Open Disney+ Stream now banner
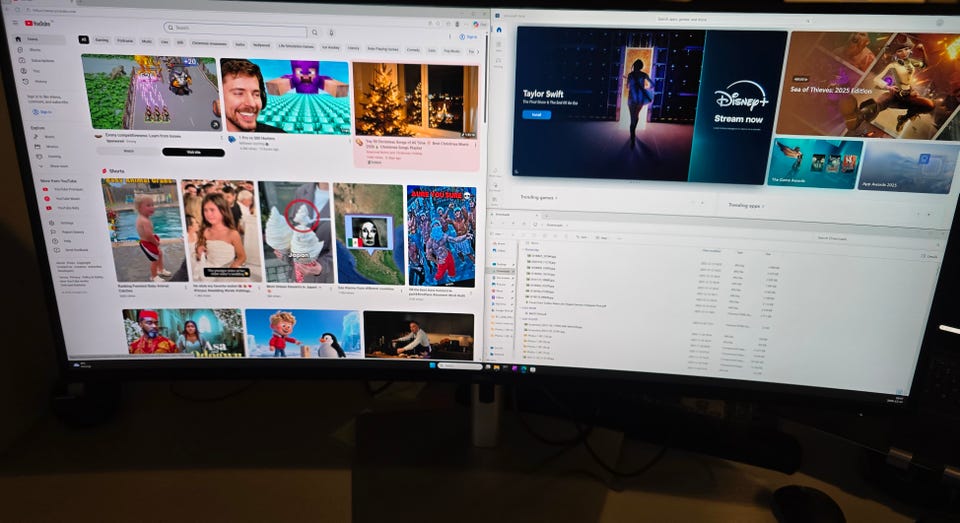 tap(738, 108)
